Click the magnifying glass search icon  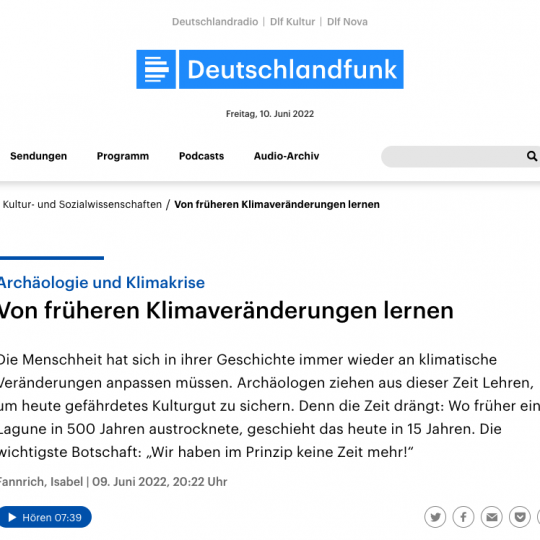point(532,156)
